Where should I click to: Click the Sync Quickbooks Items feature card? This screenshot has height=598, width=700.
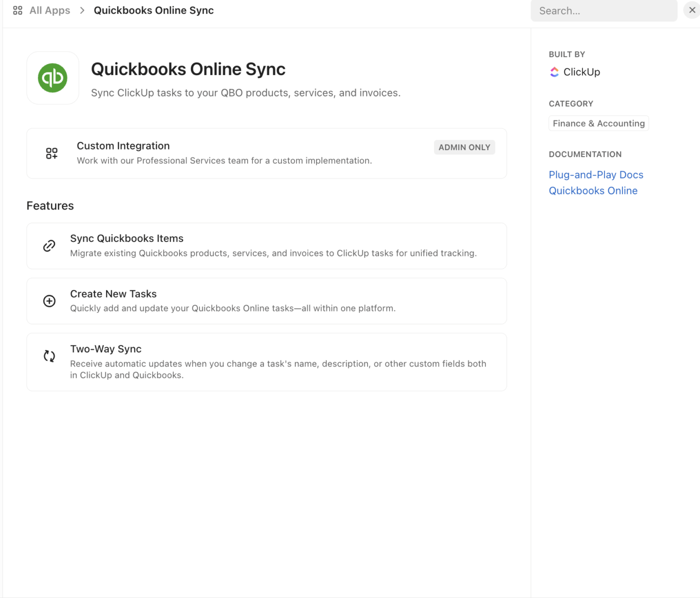click(x=266, y=245)
